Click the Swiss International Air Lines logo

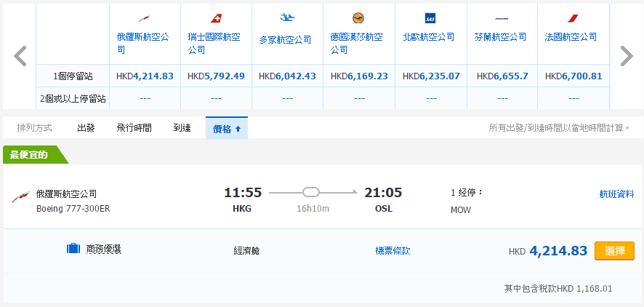coord(216,18)
